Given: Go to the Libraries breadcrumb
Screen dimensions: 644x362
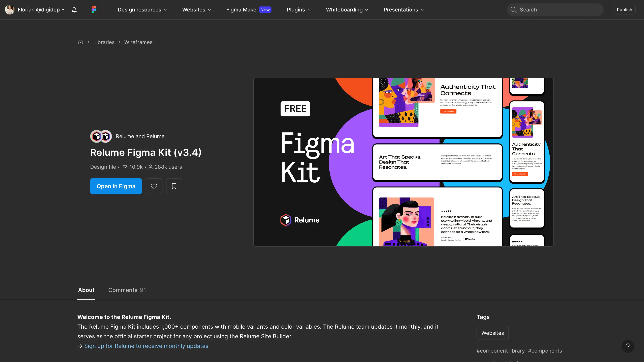Looking at the screenshot, I should [x=104, y=42].
